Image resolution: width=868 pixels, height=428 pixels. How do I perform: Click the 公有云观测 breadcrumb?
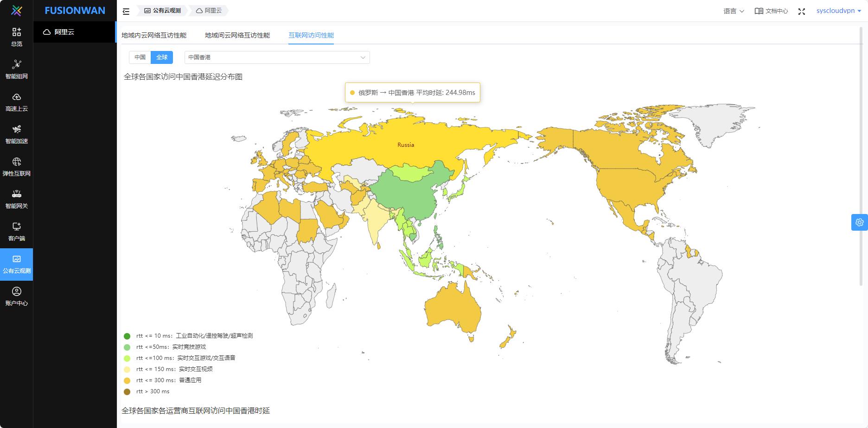(162, 11)
